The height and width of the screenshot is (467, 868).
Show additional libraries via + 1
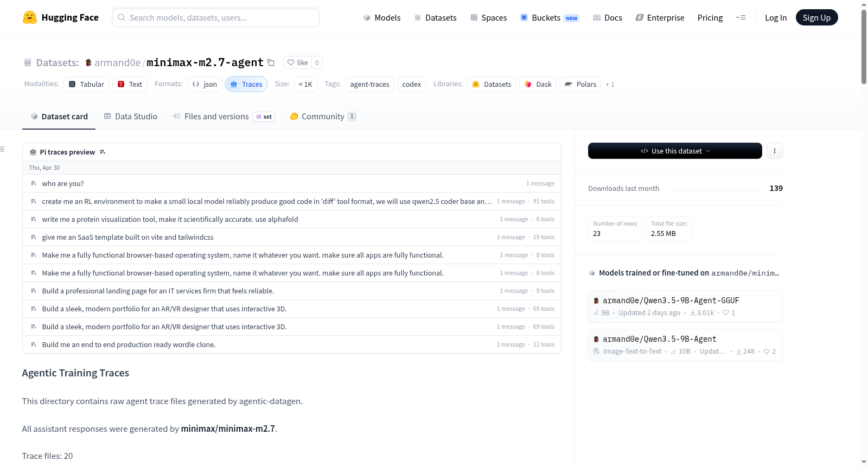(x=610, y=84)
